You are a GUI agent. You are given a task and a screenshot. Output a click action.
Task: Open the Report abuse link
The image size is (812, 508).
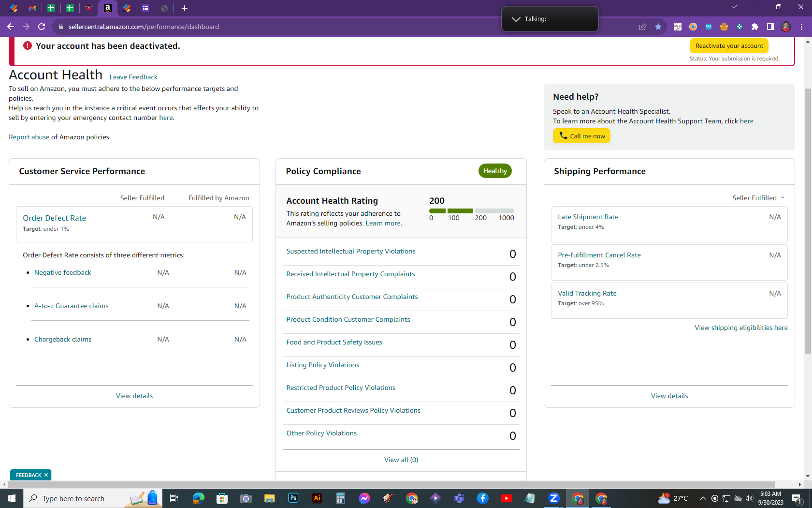[29, 137]
